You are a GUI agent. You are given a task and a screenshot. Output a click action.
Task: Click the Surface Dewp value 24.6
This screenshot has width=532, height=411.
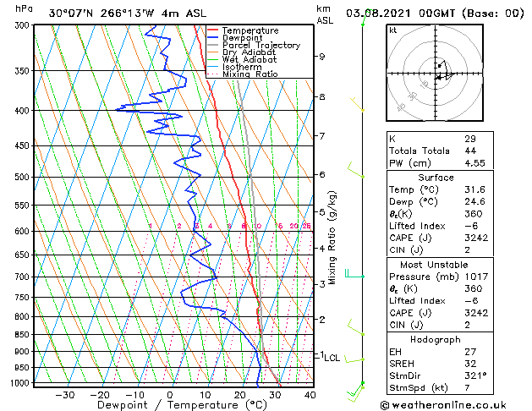click(474, 201)
